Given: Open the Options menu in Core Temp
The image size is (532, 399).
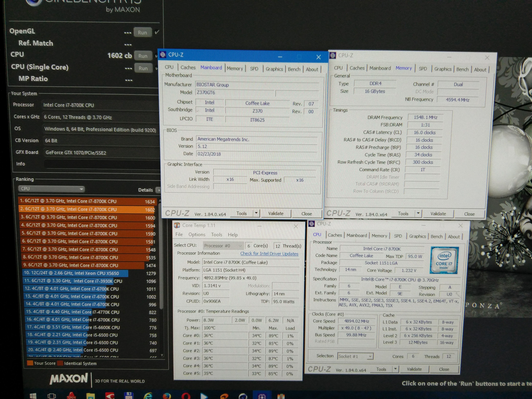Looking at the screenshot, I should 197,235.
